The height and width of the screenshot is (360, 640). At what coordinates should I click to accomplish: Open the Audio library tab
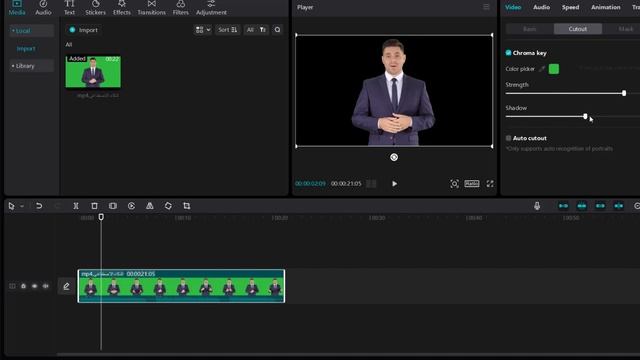pos(43,7)
